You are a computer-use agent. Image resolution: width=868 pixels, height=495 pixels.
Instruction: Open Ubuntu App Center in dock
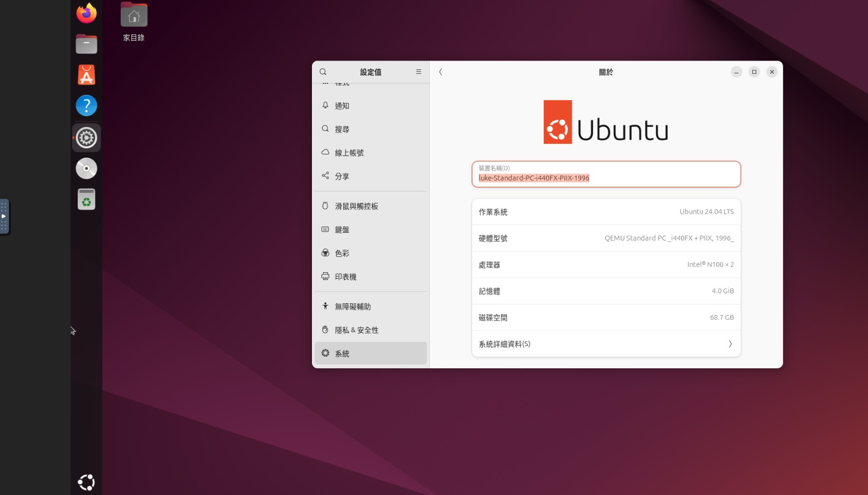click(86, 74)
